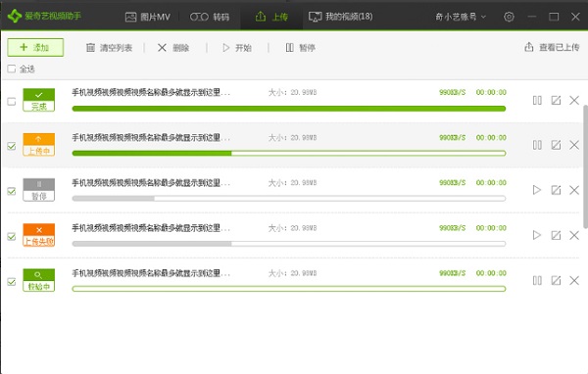Remove the 上传失败 row item

(x=574, y=235)
